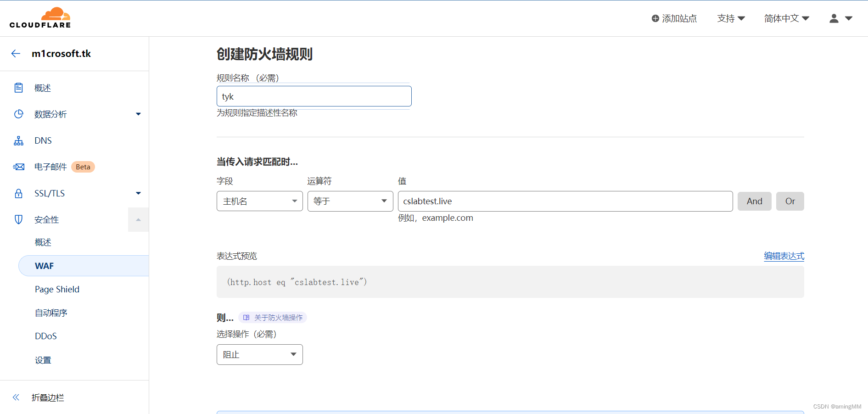Open the user account profile icon

click(x=834, y=18)
